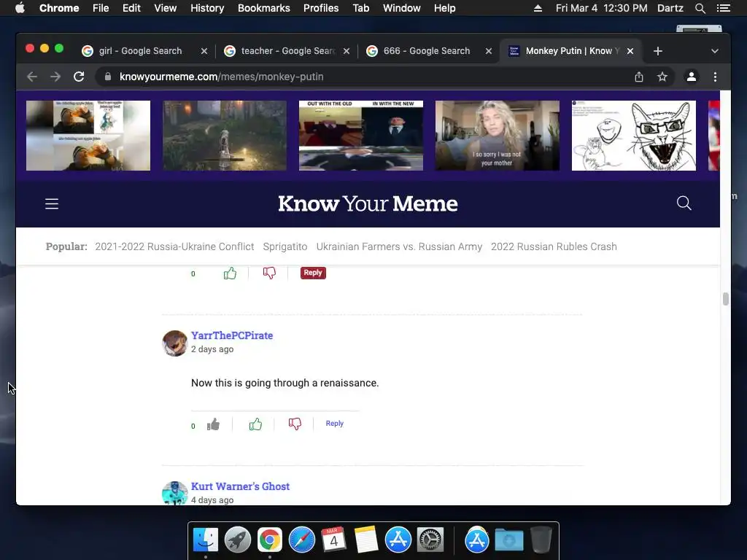The width and height of the screenshot is (747, 560).
Task: Go back in browser history
Action: pos(32,77)
